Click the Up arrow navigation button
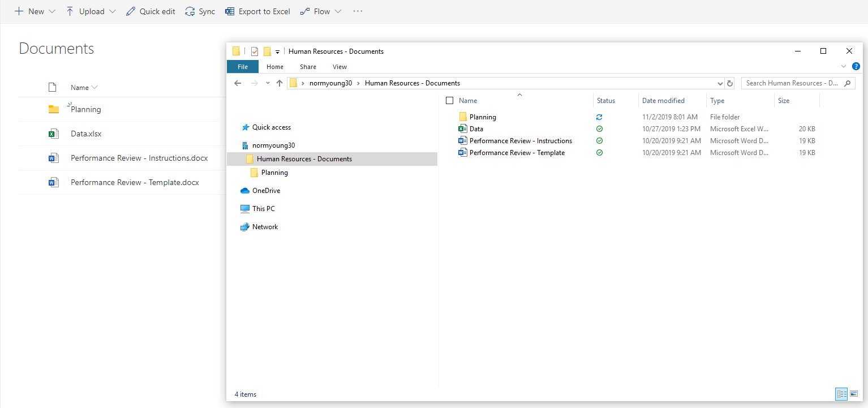Screen dimensions: 868x408 click(x=279, y=83)
